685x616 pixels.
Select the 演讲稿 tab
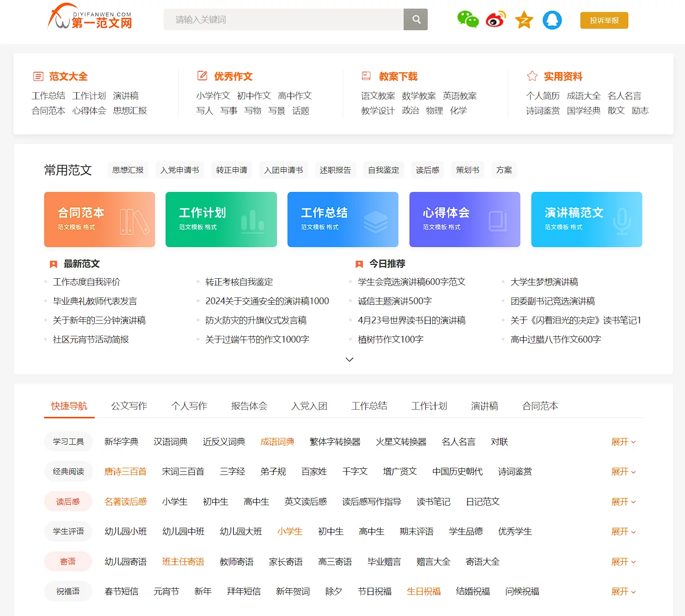click(x=484, y=406)
